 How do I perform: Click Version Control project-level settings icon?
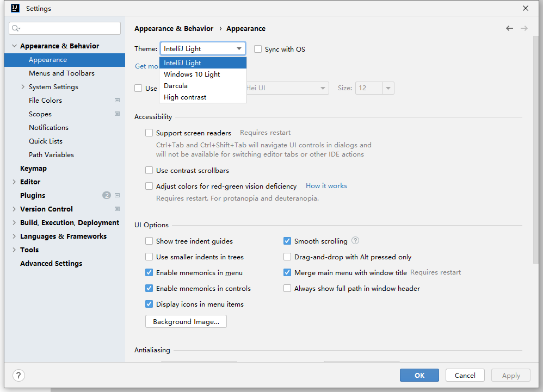tap(118, 209)
